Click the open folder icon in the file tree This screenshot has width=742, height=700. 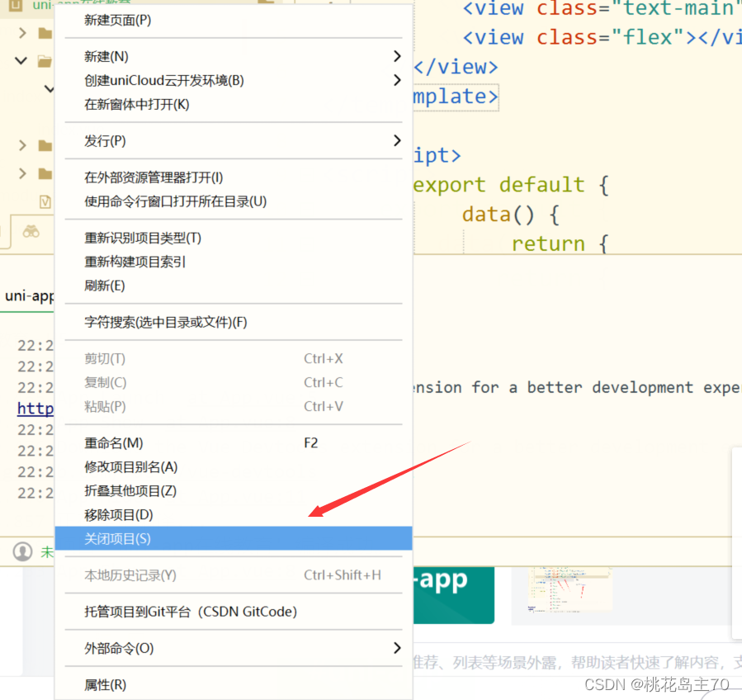click(44, 60)
